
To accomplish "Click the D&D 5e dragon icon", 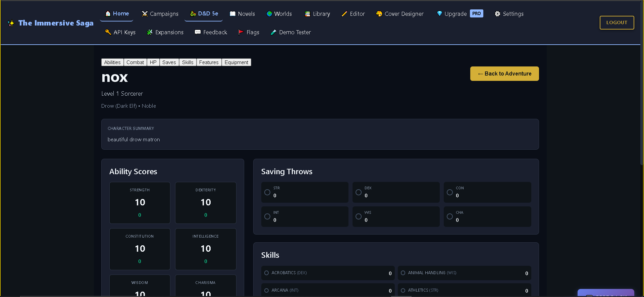I will 193,14.
